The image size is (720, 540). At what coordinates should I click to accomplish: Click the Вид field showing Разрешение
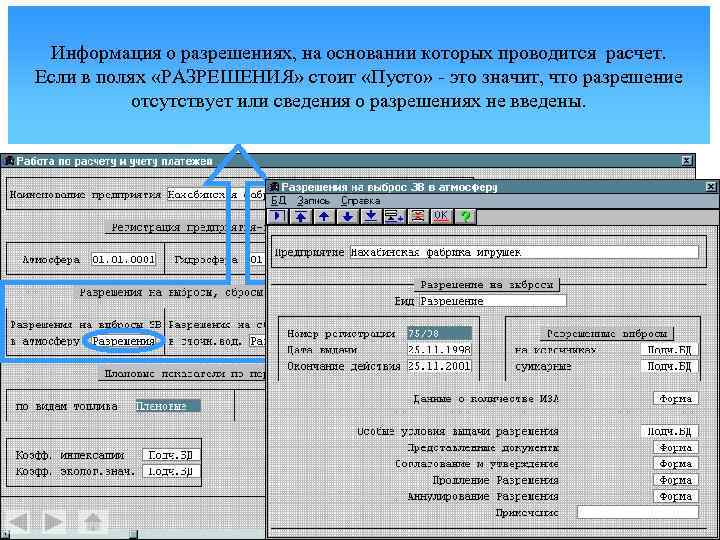coord(493,301)
